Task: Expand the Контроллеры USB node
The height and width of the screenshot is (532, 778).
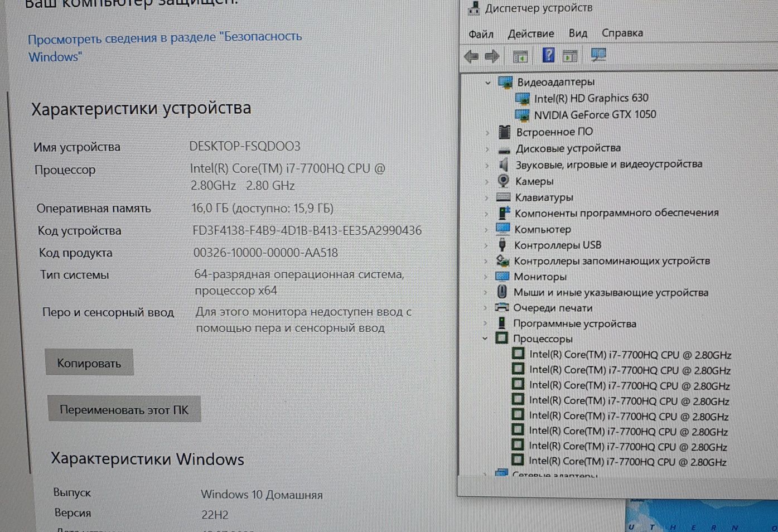Action: (486, 245)
